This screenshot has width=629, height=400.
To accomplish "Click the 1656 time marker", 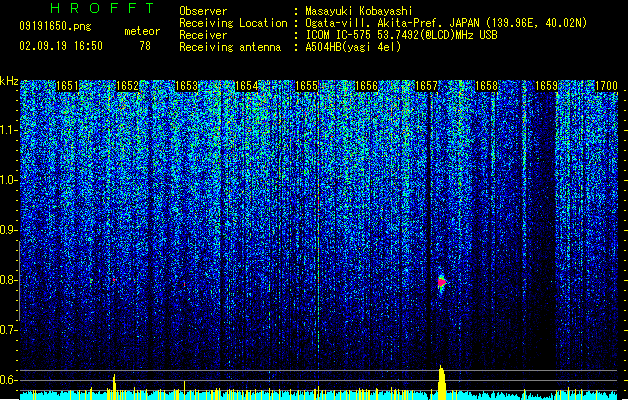I will (366, 86).
